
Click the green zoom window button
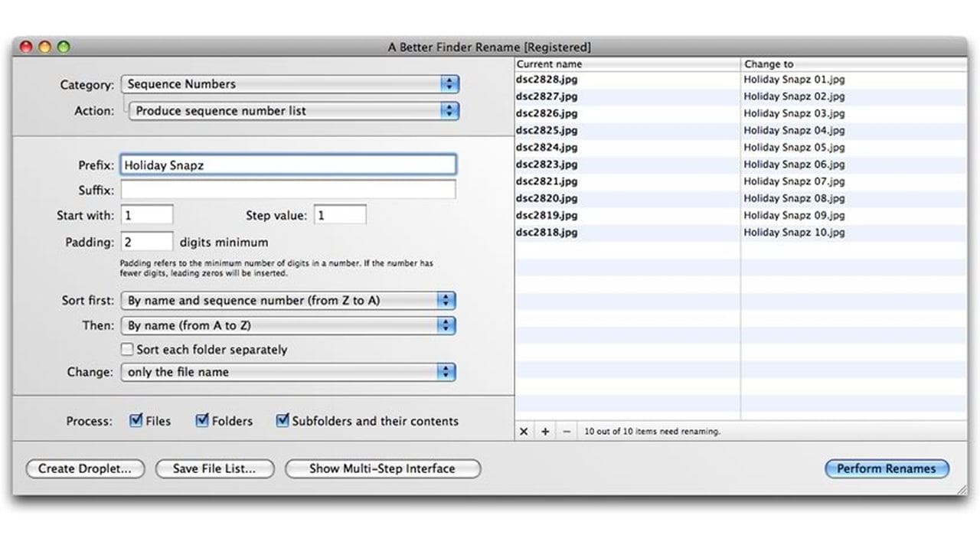pos(64,47)
